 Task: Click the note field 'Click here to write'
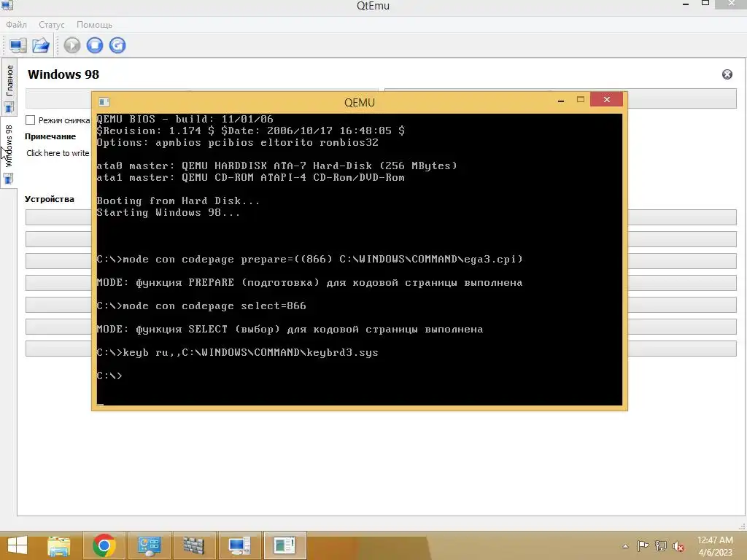coord(58,153)
